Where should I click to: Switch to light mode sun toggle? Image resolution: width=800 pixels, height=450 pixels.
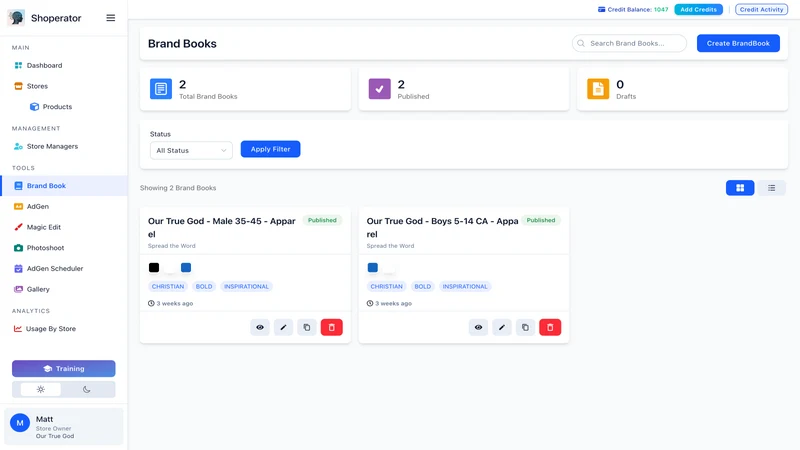point(41,389)
